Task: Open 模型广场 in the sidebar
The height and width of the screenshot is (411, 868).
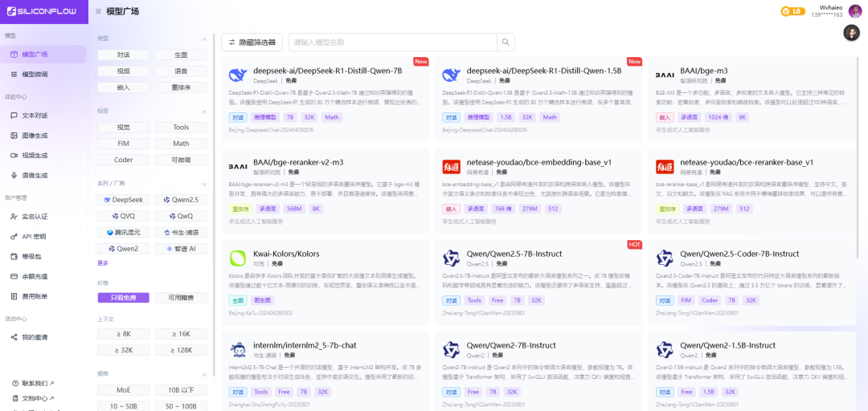Action: click(x=43, y=55)
